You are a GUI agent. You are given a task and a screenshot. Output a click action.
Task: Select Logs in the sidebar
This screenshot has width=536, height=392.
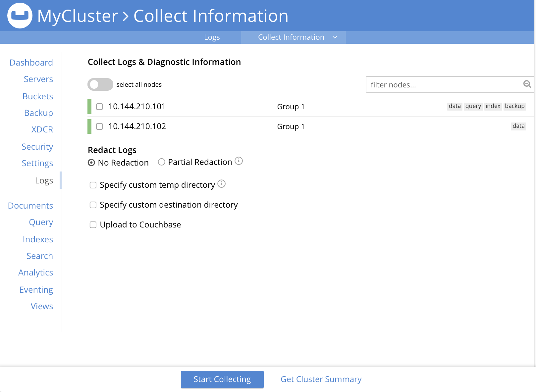point(44,180)
